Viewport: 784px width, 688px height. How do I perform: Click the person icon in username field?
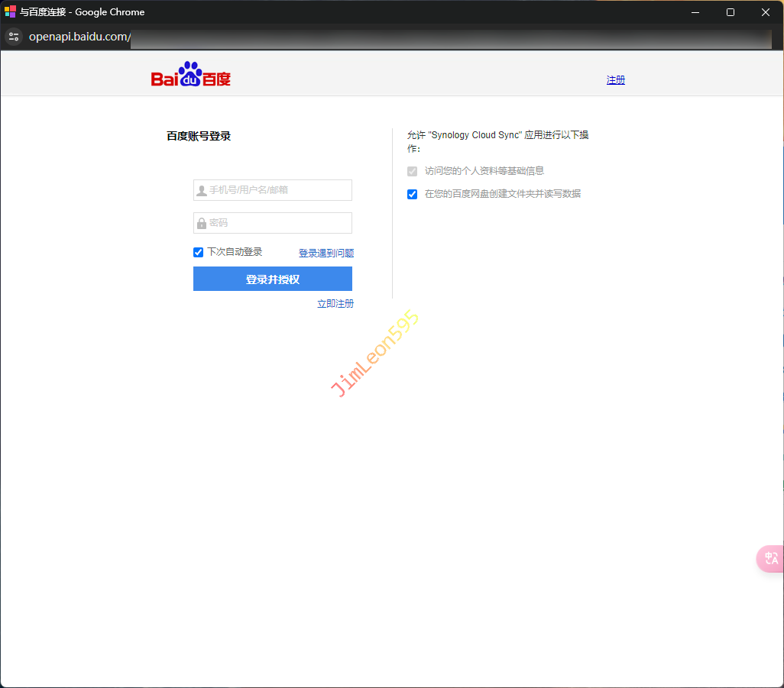click(202, 190)
